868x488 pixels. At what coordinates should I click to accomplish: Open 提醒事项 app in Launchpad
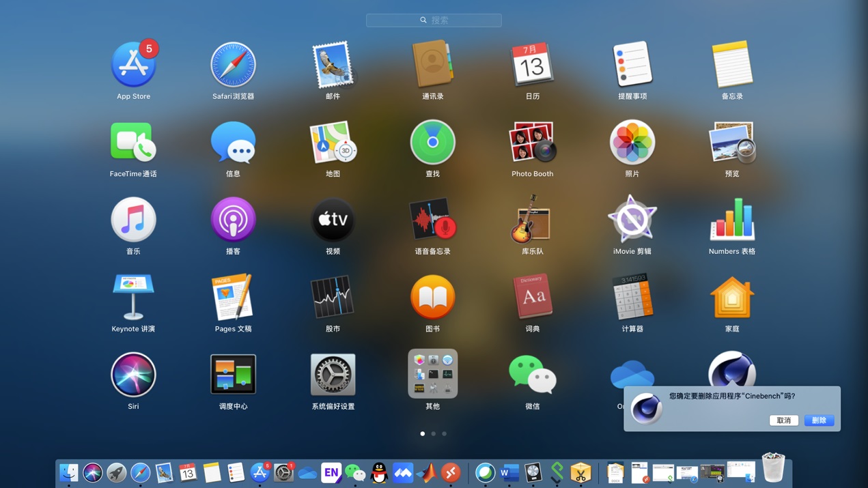(632, 65)
